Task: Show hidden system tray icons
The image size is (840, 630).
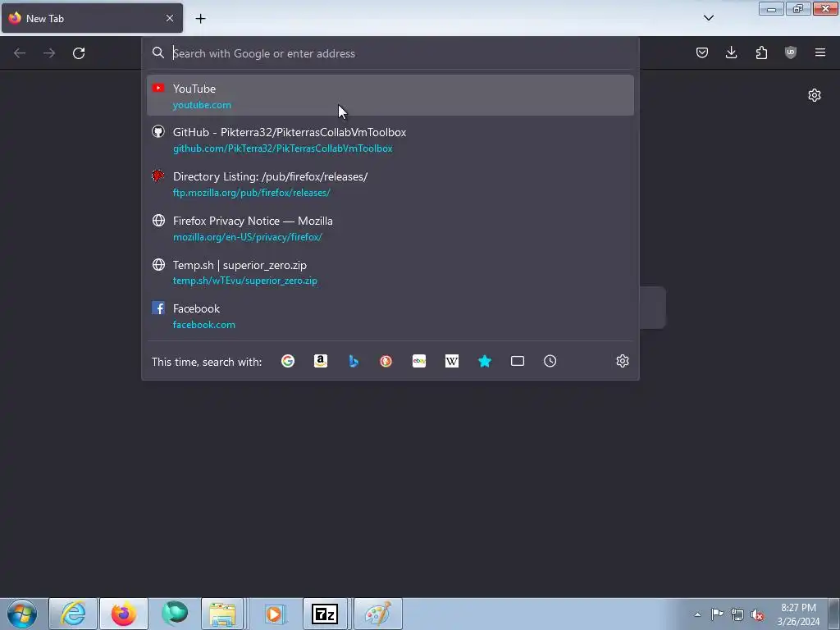Action: pyautogui.click(x=697, y=614)
